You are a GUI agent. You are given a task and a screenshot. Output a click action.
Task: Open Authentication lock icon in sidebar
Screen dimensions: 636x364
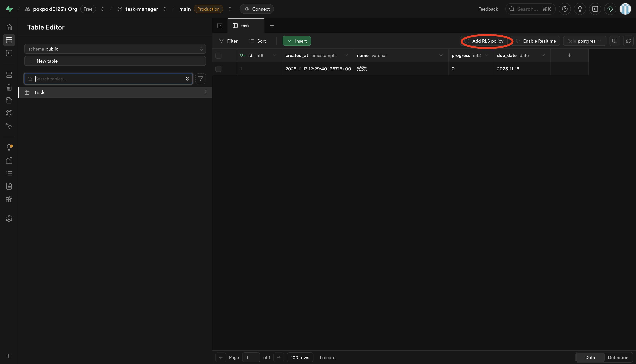[x=9, y=87]
